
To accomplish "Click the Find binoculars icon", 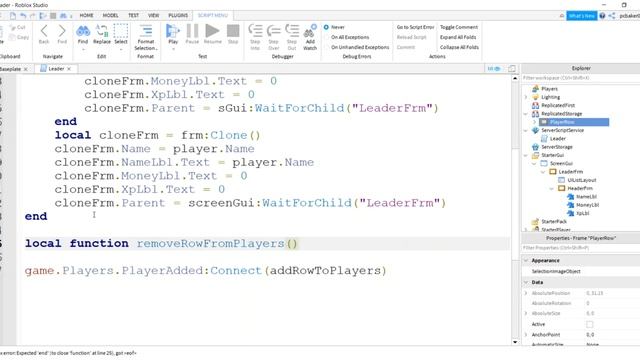I will 83,31.
